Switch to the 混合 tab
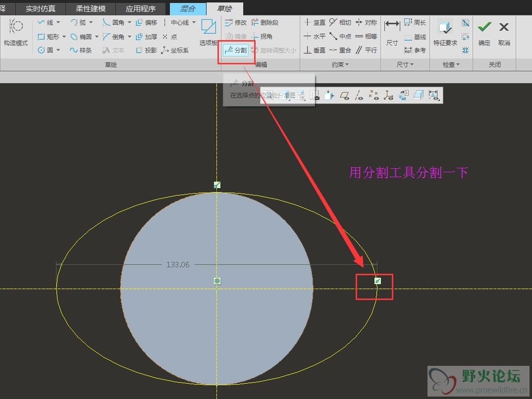The image size is (532, 399). [x=188, y=8]
